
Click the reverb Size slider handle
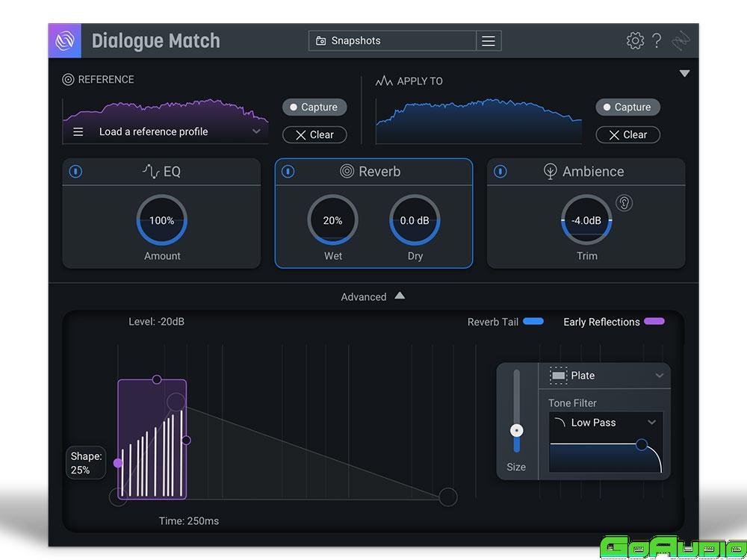(x=516, y=431)
